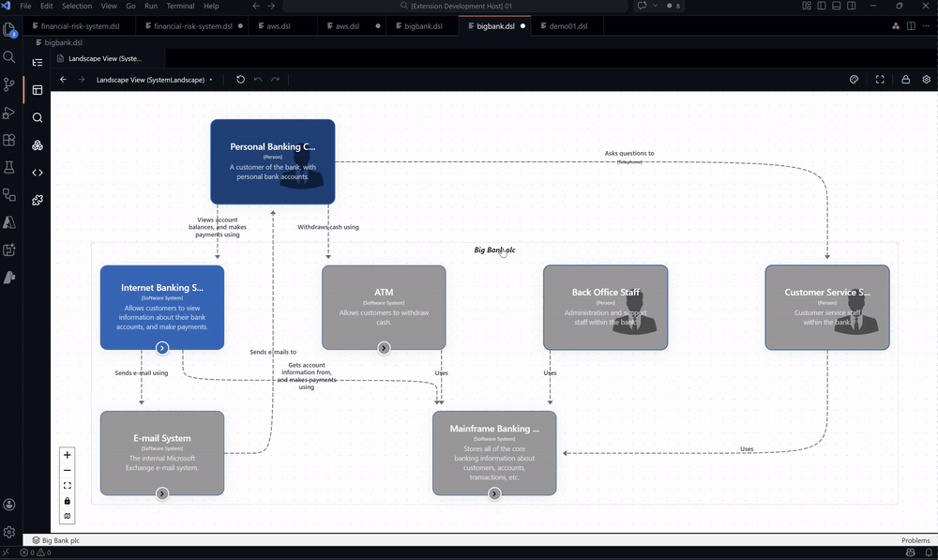
Task: Open Run and Debug view
Action: click(9, 113)
